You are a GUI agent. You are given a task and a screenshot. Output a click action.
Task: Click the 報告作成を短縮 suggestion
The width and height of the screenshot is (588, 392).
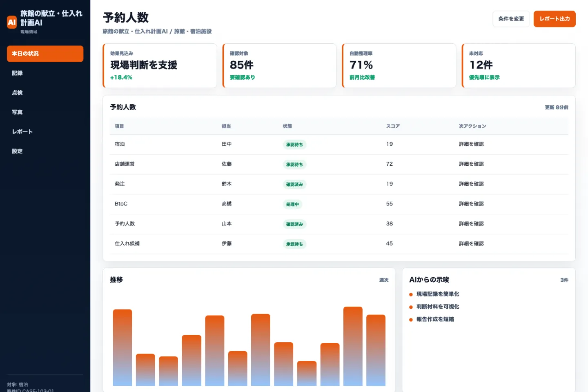435,319
